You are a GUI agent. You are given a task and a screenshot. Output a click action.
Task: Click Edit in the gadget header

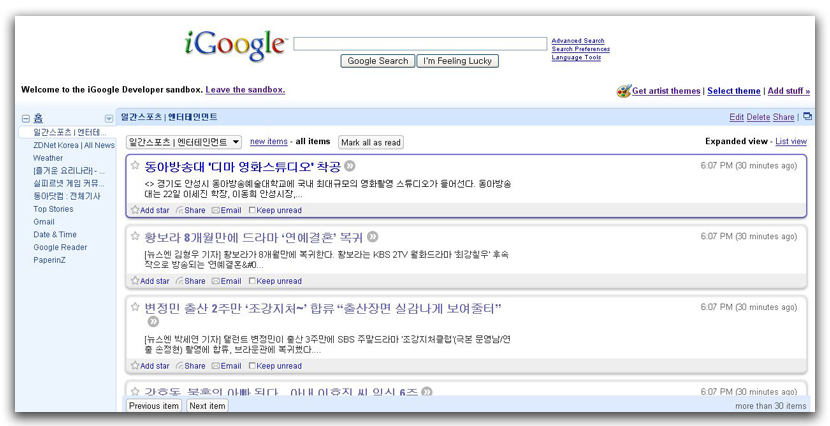pyautogui.click(x=736, y=117)
